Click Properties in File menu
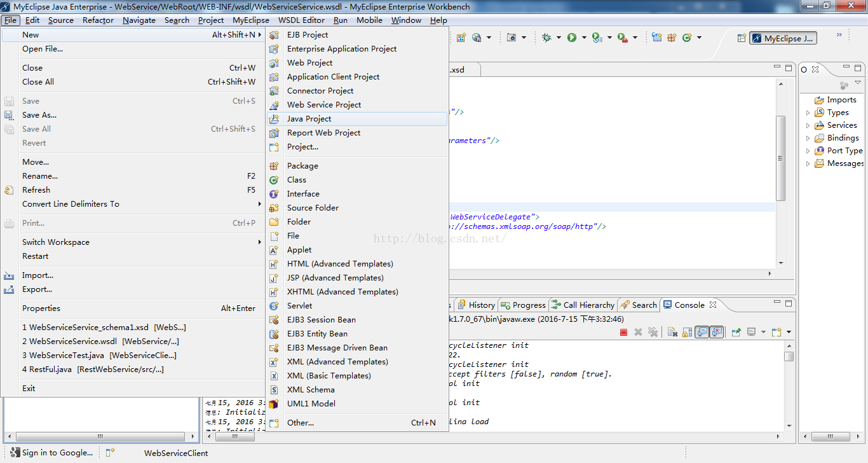 [133, 308]
